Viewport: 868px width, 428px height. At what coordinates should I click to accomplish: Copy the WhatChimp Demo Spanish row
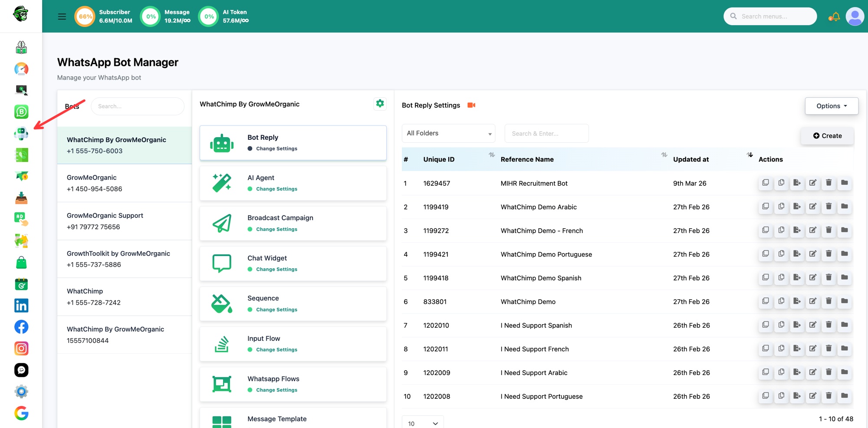coord(766,277)
